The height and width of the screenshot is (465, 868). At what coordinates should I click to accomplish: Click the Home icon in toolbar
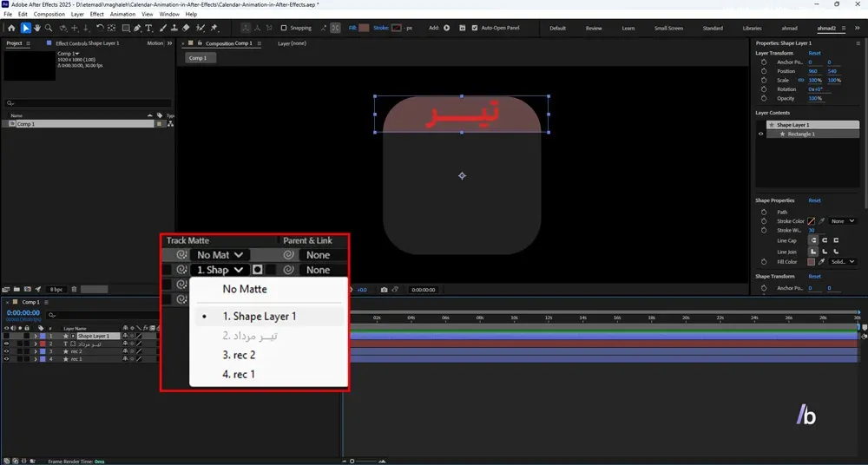(11, 28)
